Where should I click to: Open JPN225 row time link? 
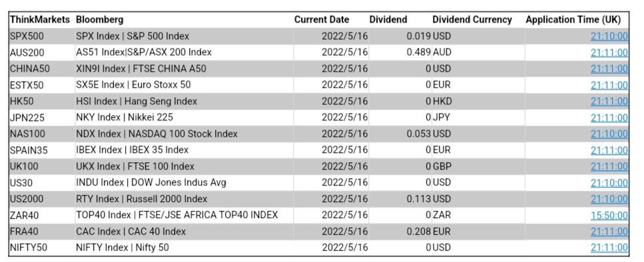pyautogui.click(x=609, y=118)
